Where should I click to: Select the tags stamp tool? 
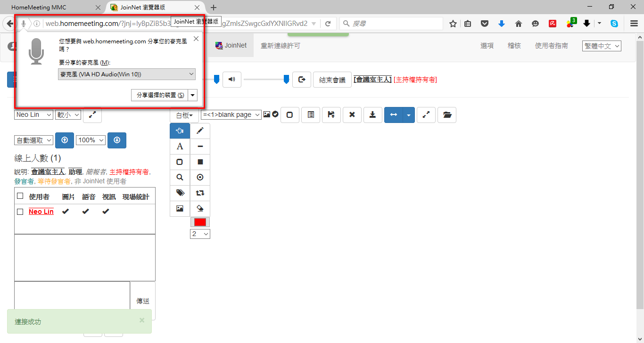point(180,193)
